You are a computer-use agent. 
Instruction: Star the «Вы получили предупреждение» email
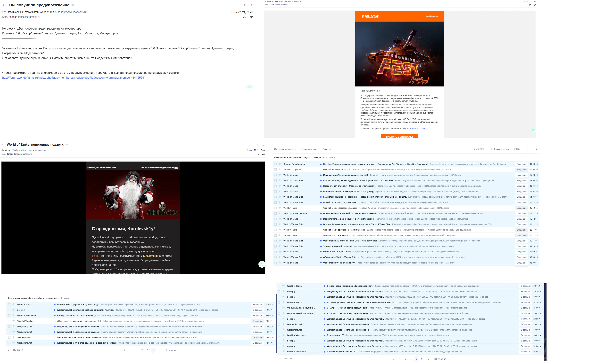pos(73,5)
